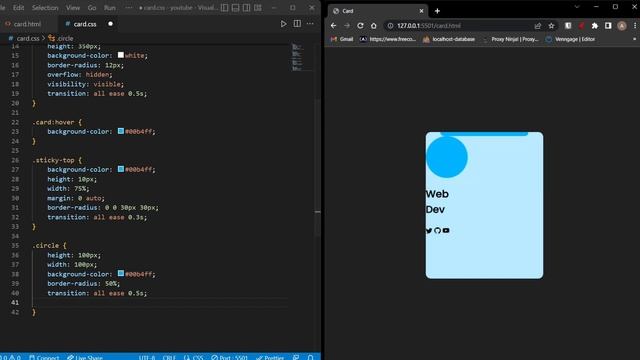Start Live Share from the status bar
640x360 pixels.
[x=85, y=357]
